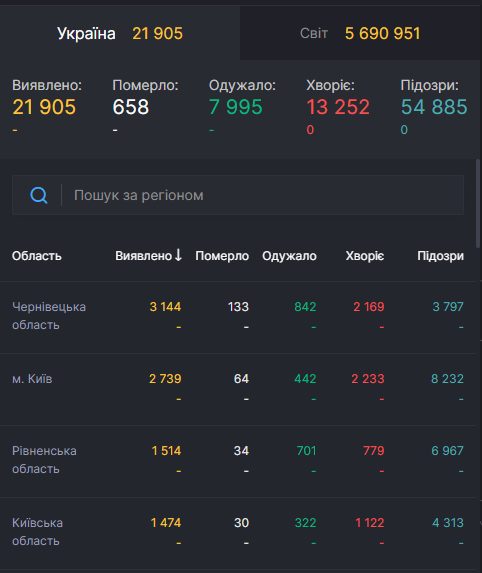This screenshot has width=482, height=573.
Task: Click the Хворіє total 13 252 statistic
Action: [x=338, y=107]
